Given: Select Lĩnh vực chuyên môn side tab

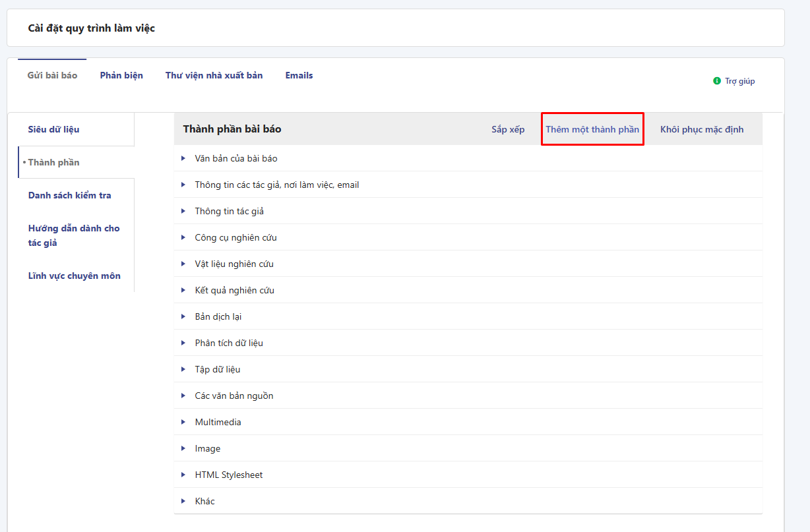Looking at the screenshot, I should pyautogui.click(x=74, y=276).
